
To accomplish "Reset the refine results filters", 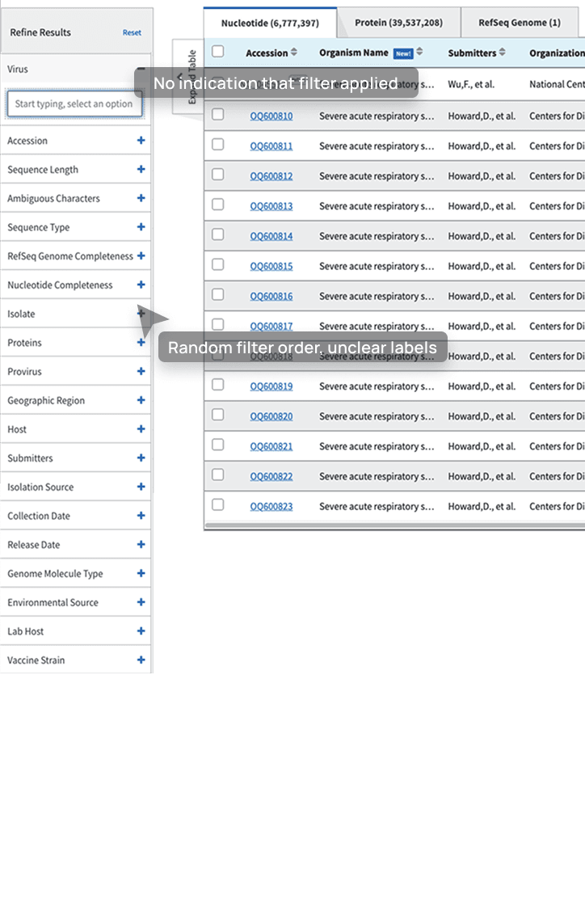I will [132, 32].
